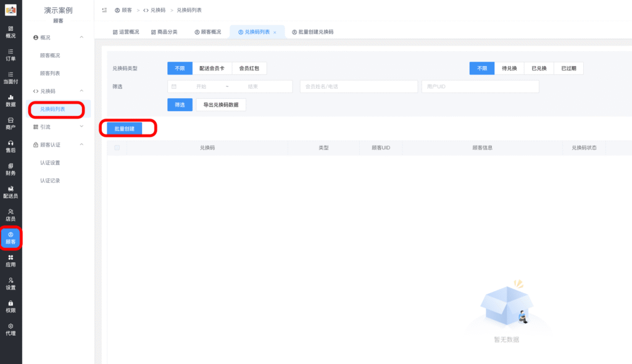Click the sidebar collapse icon in breadcrumb bar
The height and width of the screenshot is (364, 632).
point(104,10)
